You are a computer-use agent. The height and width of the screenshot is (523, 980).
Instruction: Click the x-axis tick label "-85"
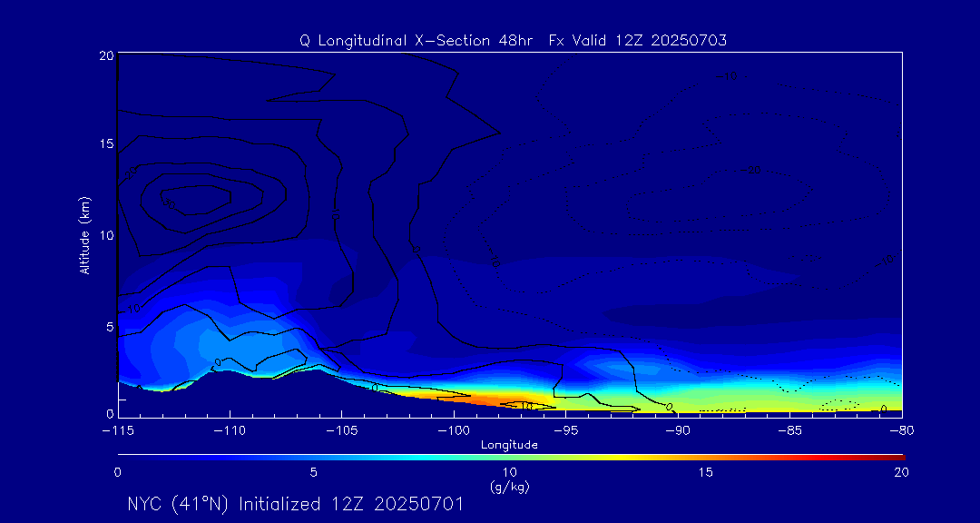pyautogui.click(x=790, y=431)
